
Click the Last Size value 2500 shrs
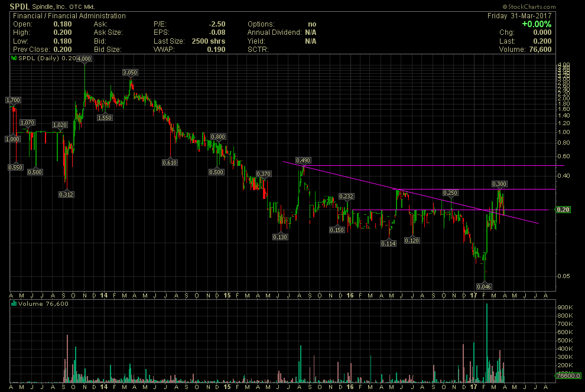click(209, 41)
